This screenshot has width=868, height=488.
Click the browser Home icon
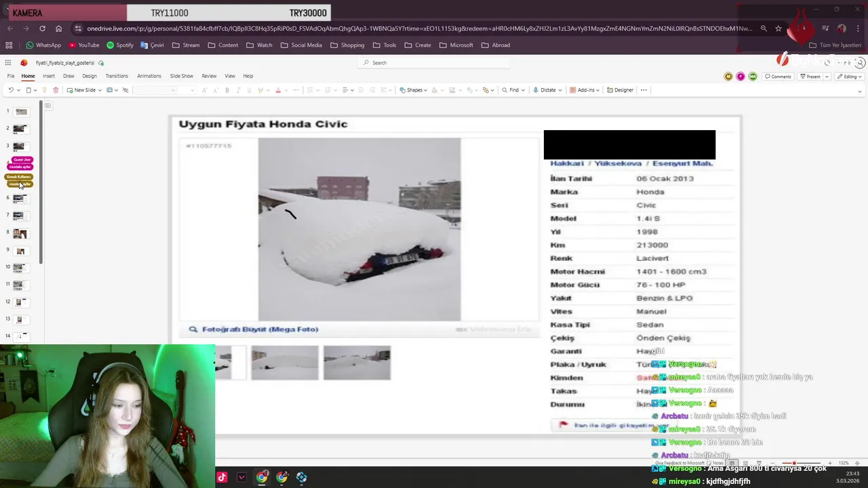58,28
